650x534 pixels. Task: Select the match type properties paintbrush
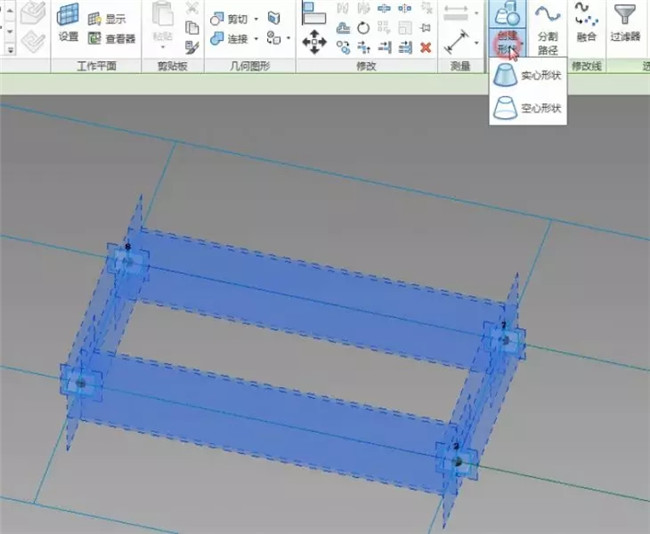click(x=192, y=47)
